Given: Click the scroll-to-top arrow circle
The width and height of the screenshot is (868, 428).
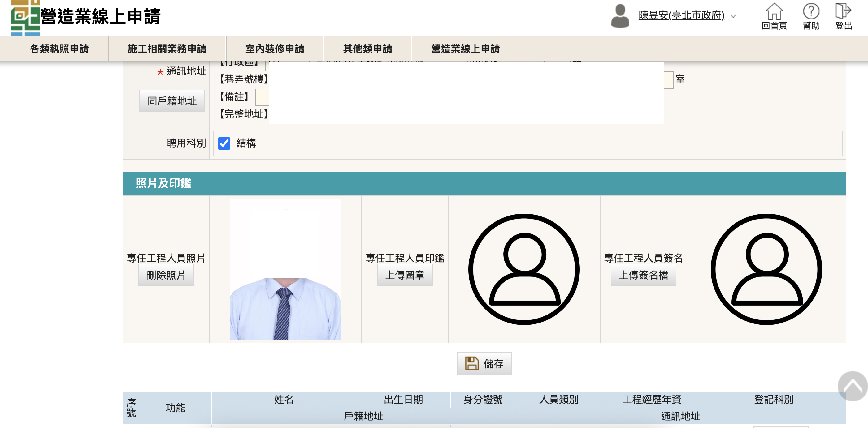Looking at the screenshot, I should 852,386.
